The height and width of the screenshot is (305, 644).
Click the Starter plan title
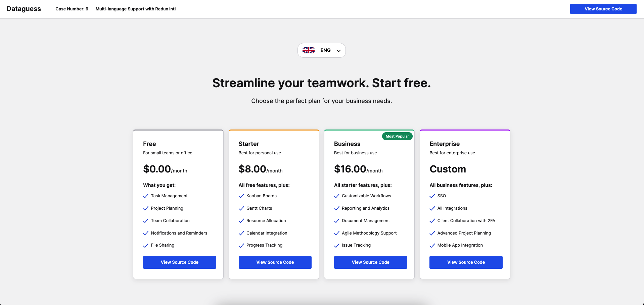point(249,144)
